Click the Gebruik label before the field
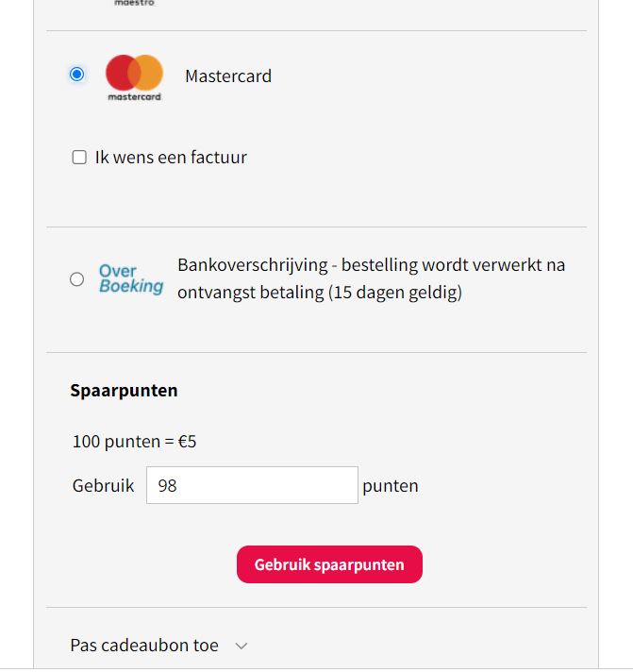Viewport: 633px width, 672px height. tap(103, 486)
